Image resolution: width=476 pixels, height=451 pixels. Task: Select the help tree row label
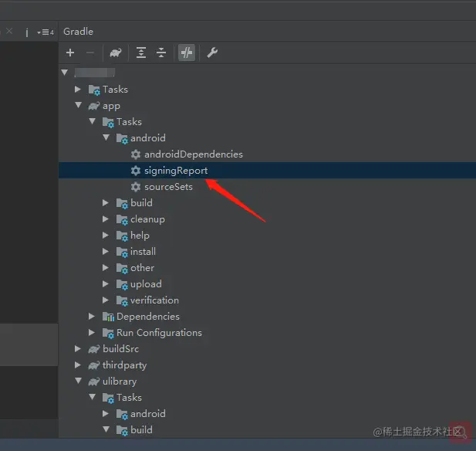click(140, 236)
